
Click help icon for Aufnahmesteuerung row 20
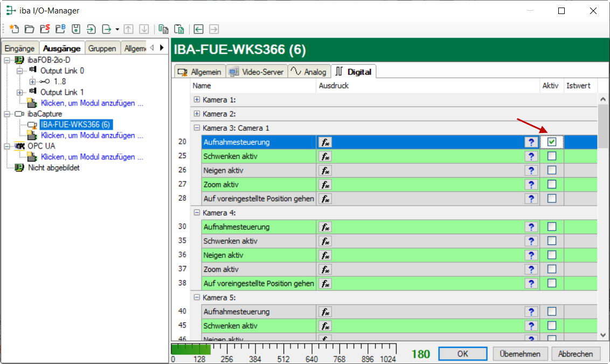pyautogui.click(x=531, y=142)
